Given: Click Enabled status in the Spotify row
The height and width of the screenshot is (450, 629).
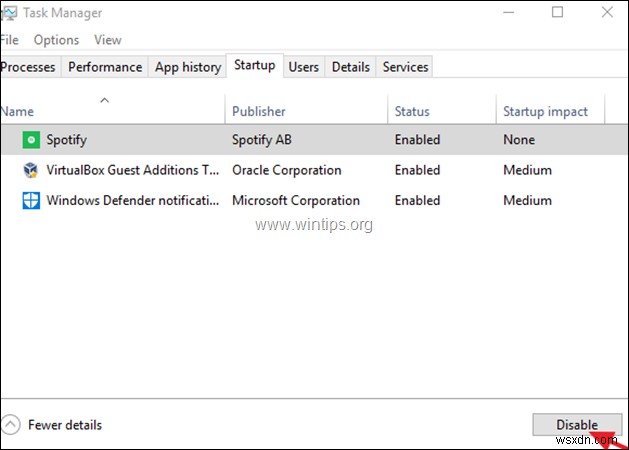Looking at the screenshot, I should coord(418,140).
